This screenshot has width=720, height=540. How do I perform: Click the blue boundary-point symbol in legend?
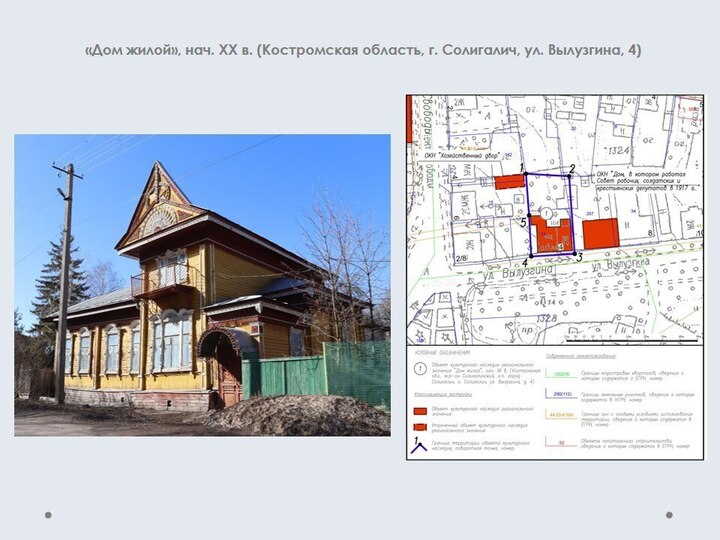(x=418, y=445)
